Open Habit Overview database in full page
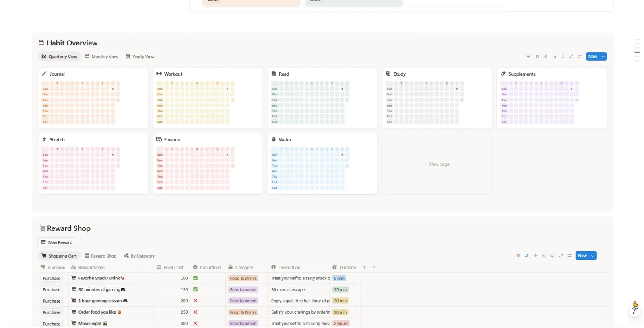Image resolution: width=644 pixels, height=328 pixels. coord(571,57)
